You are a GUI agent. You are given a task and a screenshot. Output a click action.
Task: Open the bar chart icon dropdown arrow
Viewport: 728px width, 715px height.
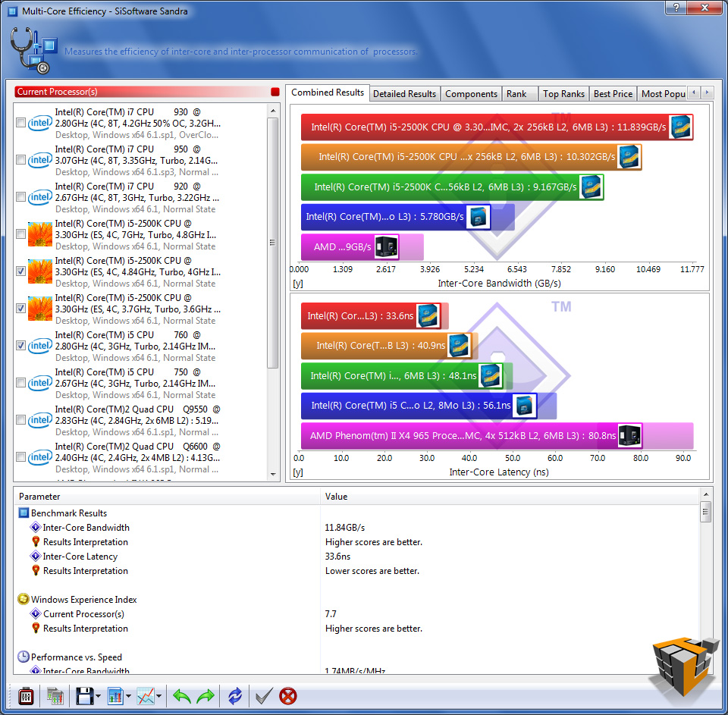(128, 697)
